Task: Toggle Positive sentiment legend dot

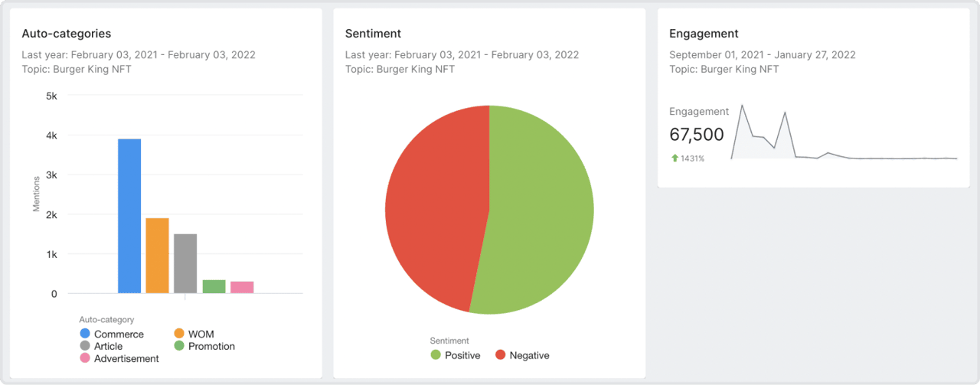Action: click(436, 355)
